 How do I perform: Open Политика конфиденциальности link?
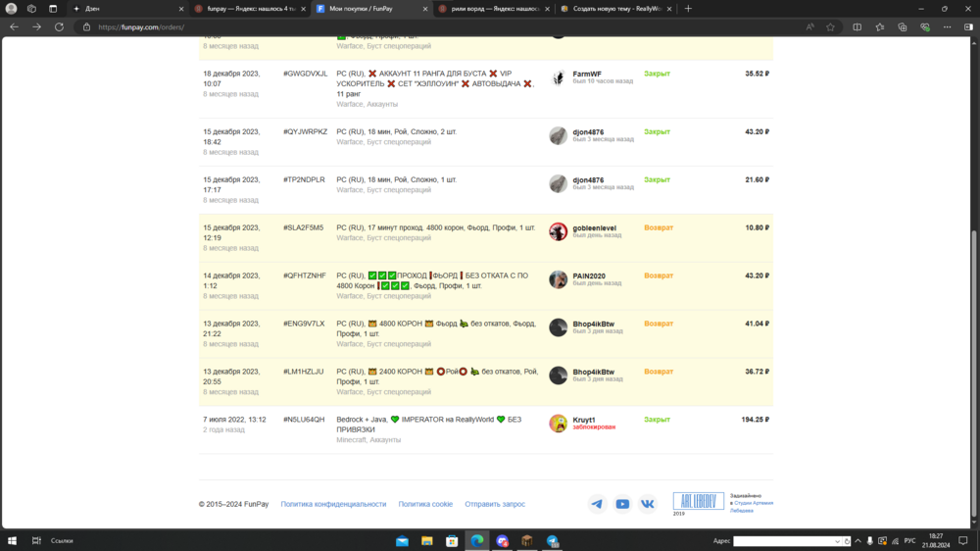click(x=333, y=504)
